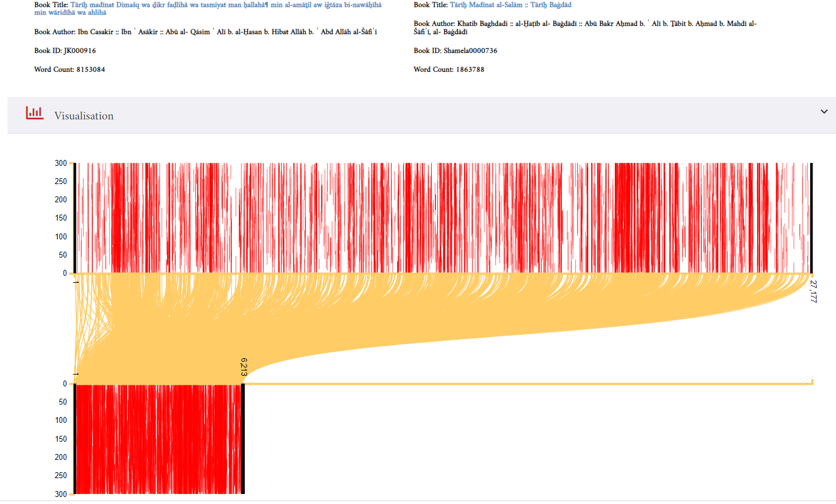Click the black end bar below 6213
Viewport: 836px width, 504px height.
tap(242, 439)
